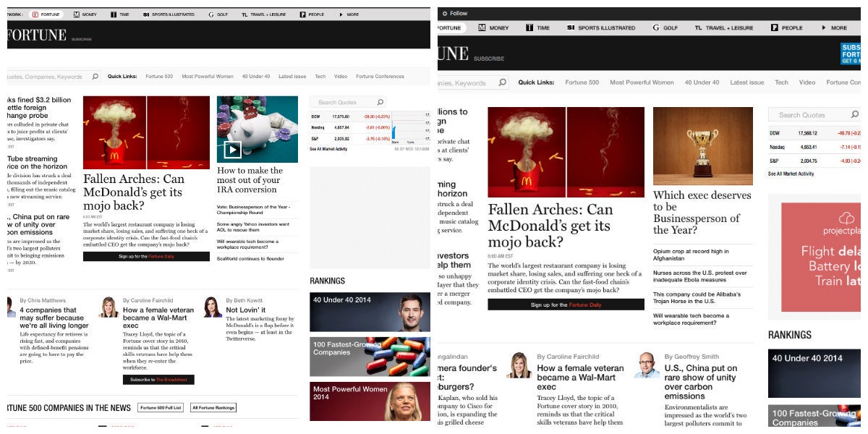Open Video quick link in right screenshot
The width and height of the screenshot is (868, 434).
[807, 82]
